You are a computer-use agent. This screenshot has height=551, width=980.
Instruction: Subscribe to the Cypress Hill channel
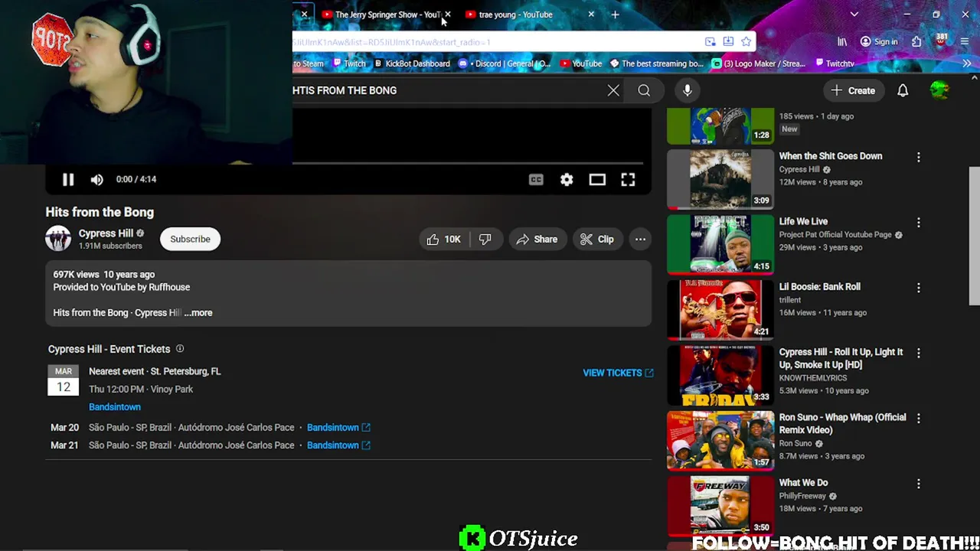pyautogui.click(x=190, y=239)
